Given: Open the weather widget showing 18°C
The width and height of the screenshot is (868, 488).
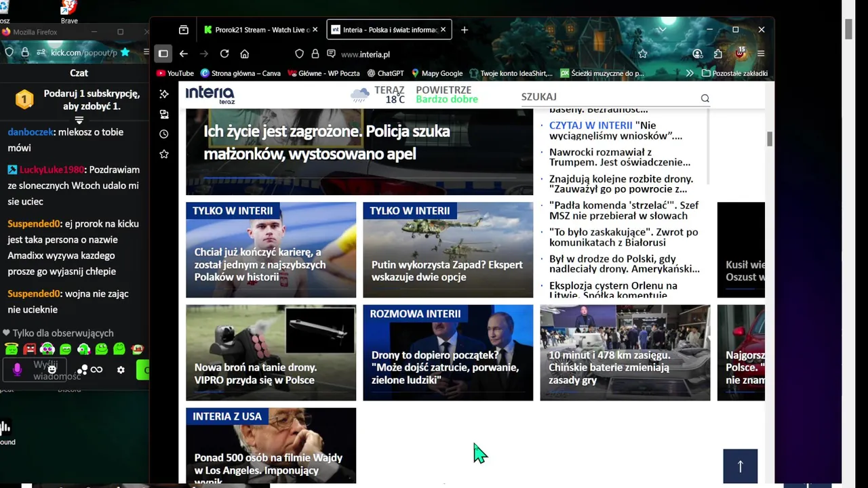Looking at the screenshot, I should coord(377,95).
